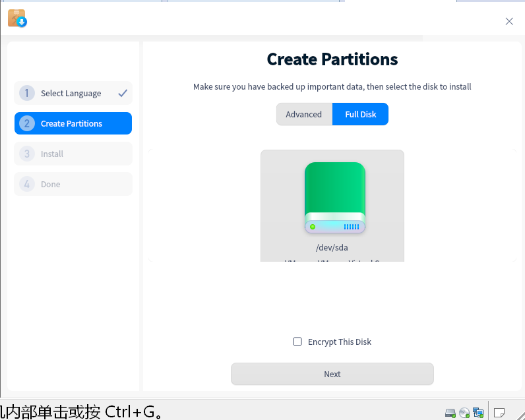Enable the Encrypt This Disk checkbox
The height and width of the screenshot is (420, 525).
pos(297,342)
